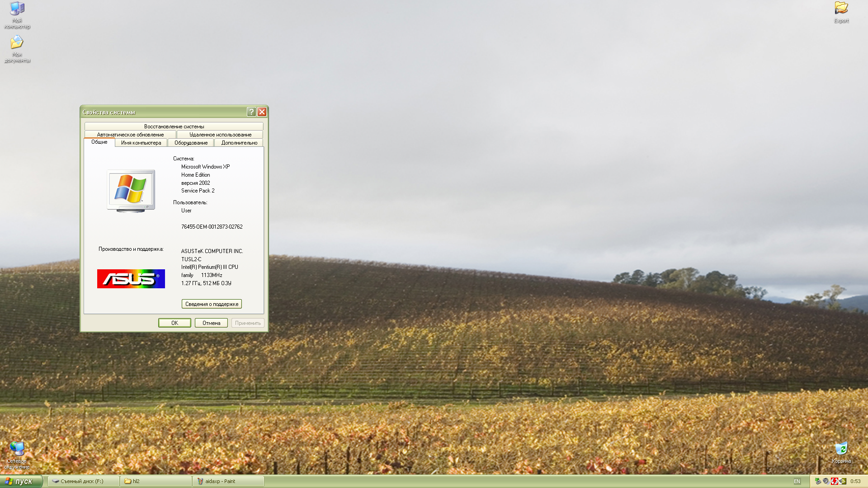Click the Применить button

pos(248,323)
